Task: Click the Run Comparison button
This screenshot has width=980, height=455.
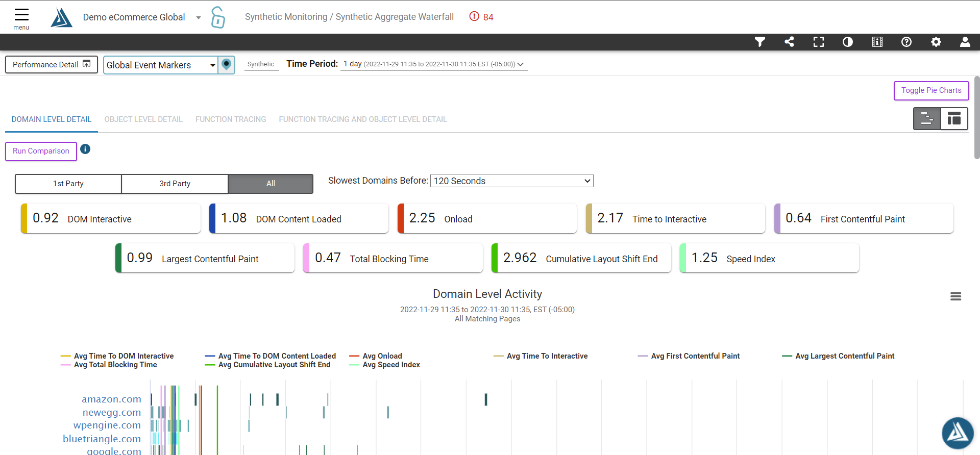Action: [41, 151]
